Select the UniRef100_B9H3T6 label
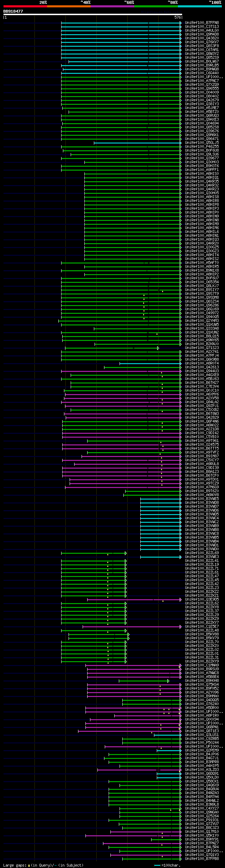225x868 pixels. point(202,166)
